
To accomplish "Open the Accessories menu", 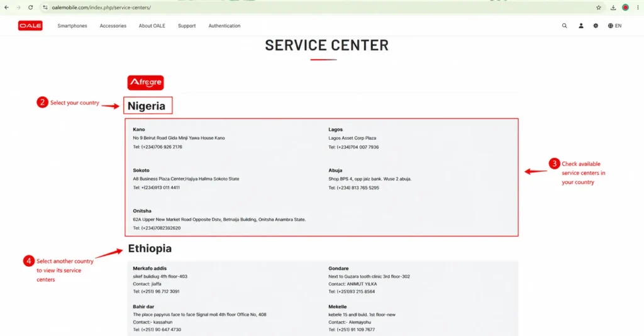I will click(x=113, y=25).
